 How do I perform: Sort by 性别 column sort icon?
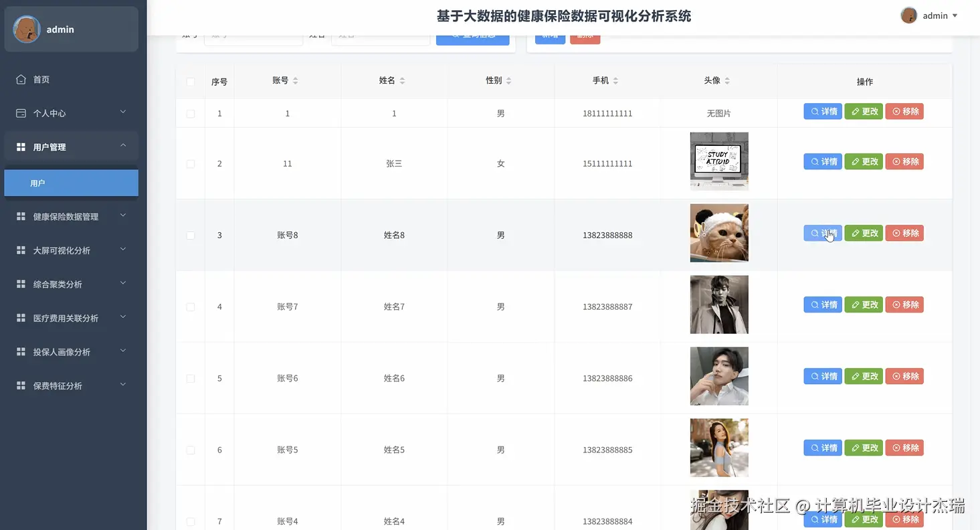508,80
